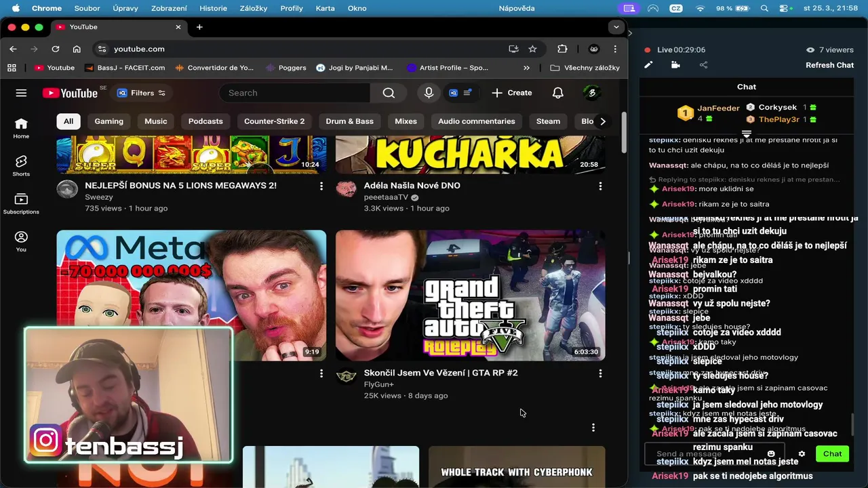Submit search with the magnifier button
The width and height of the screenshot is (868, 488).
click(x=389, y=93)
